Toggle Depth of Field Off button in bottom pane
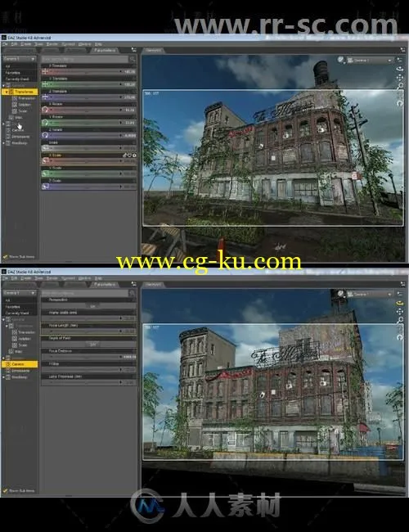The height and width of the screenshot is (532, 409). pyautogui.click(x=92, y=345)
